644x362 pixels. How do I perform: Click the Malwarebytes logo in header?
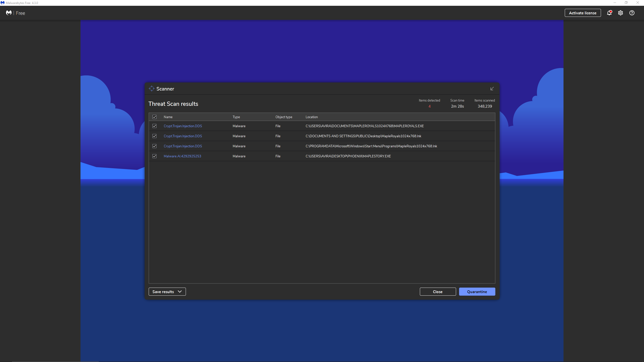point(9,13)
